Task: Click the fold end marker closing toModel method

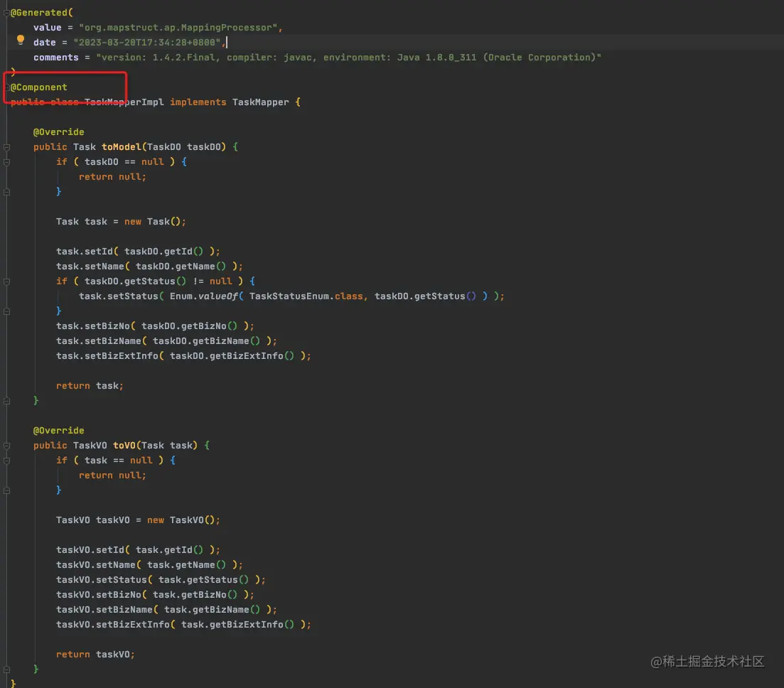Action: tap(6, 400)
